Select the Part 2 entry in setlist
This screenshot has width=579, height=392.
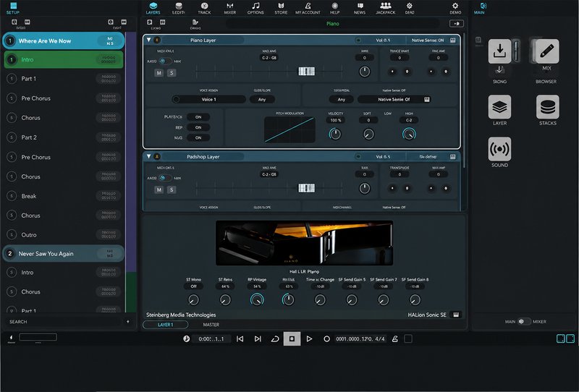[x=64, y=137]
